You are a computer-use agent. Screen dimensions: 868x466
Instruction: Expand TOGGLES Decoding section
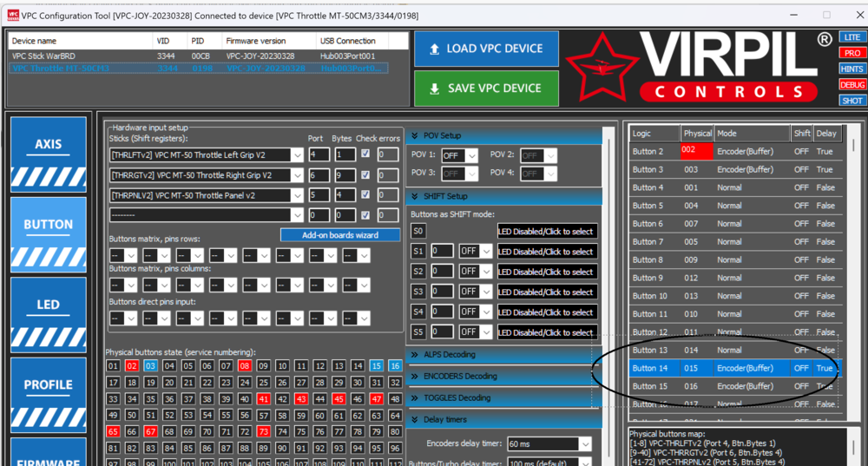[414, 398]
